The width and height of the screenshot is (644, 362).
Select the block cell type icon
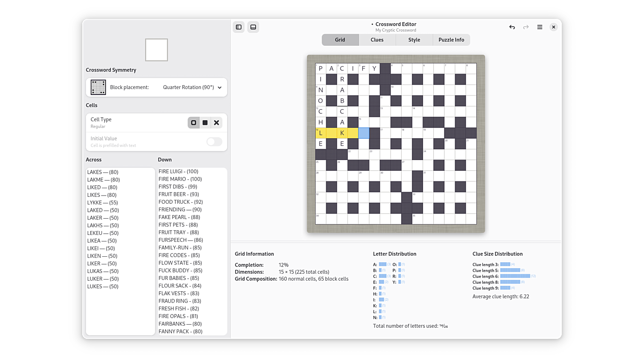click(x=205, y=123)
